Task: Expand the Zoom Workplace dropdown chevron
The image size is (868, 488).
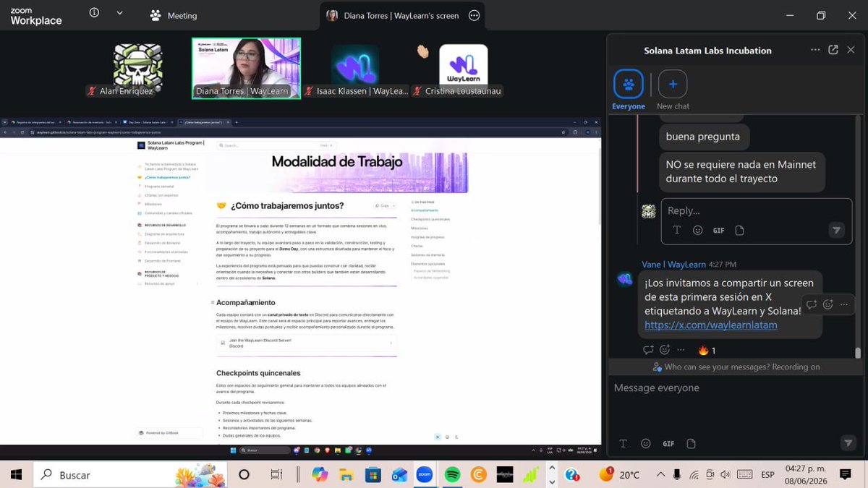Action: [x=119, y=13]
